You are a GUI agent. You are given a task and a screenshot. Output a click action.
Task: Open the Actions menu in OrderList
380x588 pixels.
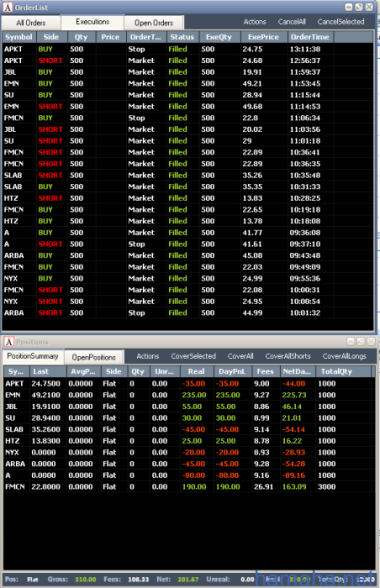[x=255, y=22]
